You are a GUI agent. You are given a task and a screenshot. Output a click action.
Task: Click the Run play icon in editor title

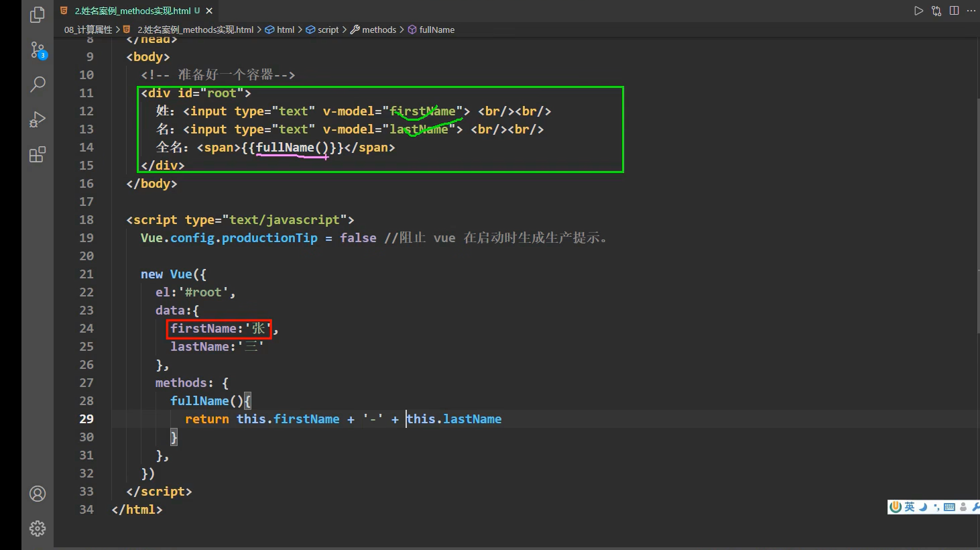918,11
